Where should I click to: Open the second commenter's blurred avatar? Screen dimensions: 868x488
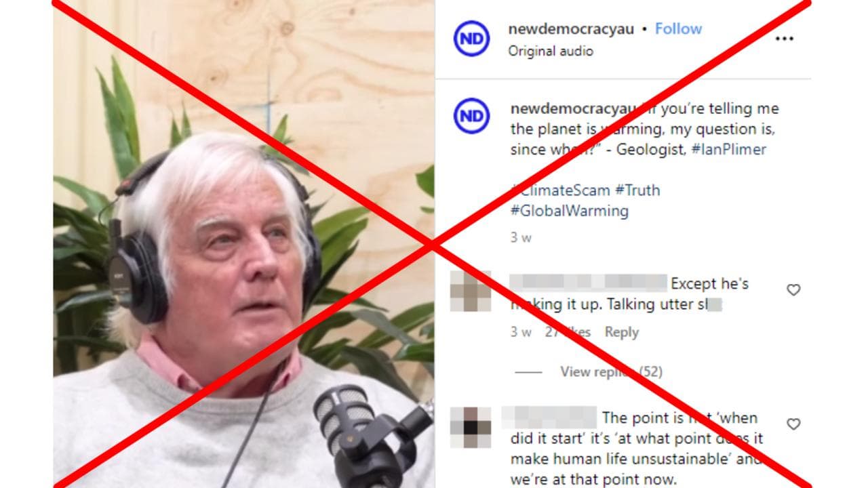point(471,427)
